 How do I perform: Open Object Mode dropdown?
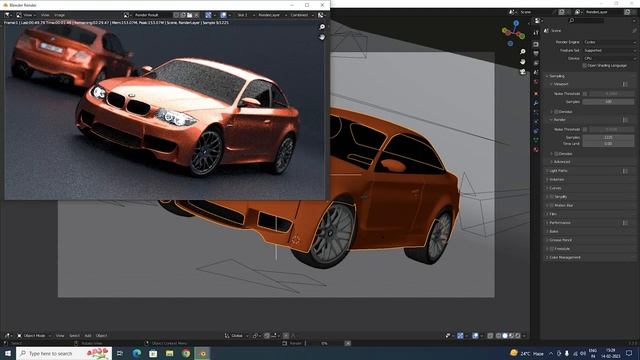(34, 336)
